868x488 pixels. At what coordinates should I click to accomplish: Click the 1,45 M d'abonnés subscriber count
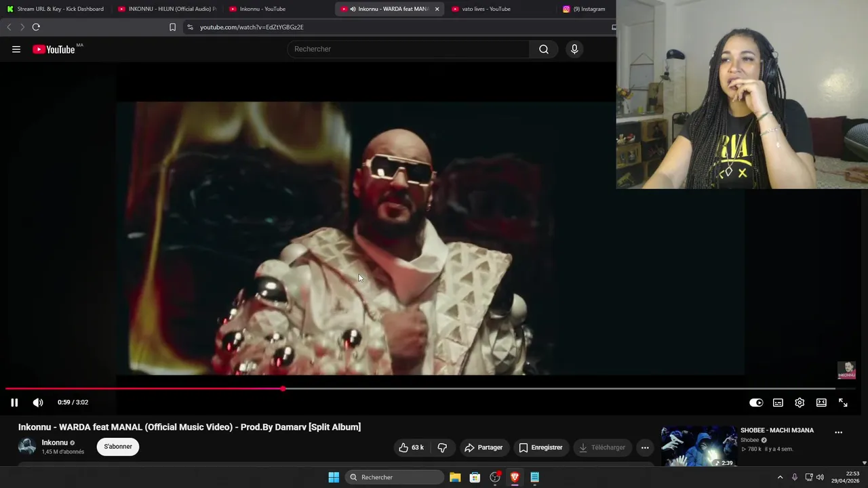(x=63, y=452)
